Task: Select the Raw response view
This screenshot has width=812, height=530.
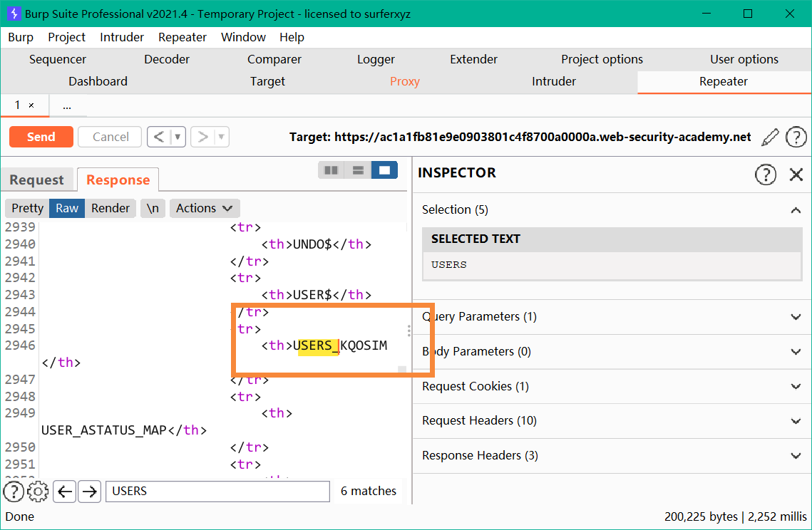Action: pyautogui.click(x=67, y=208)
